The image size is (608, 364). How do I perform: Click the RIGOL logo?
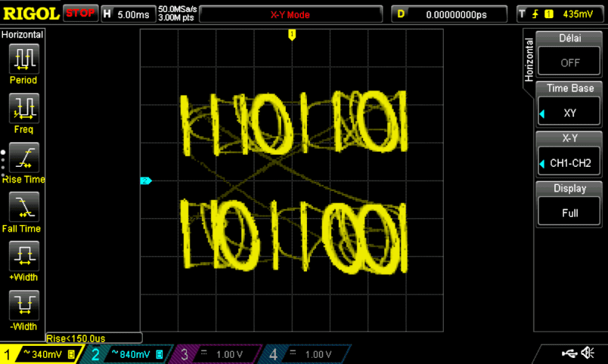click(x=30, y=14)
